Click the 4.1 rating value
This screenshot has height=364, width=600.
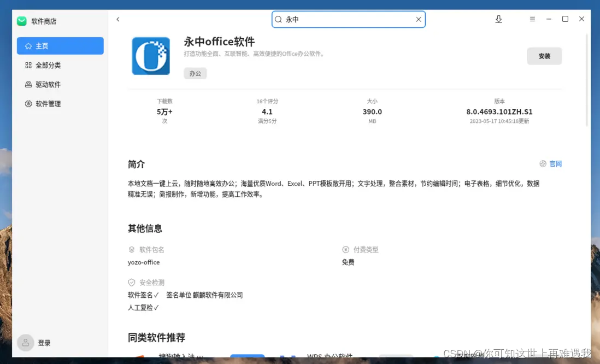pos(267,111)
